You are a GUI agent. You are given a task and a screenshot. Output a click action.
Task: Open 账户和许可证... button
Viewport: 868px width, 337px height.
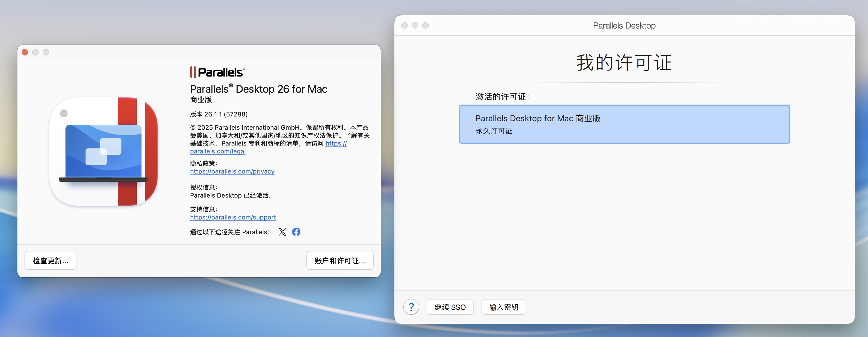[340, 260]
